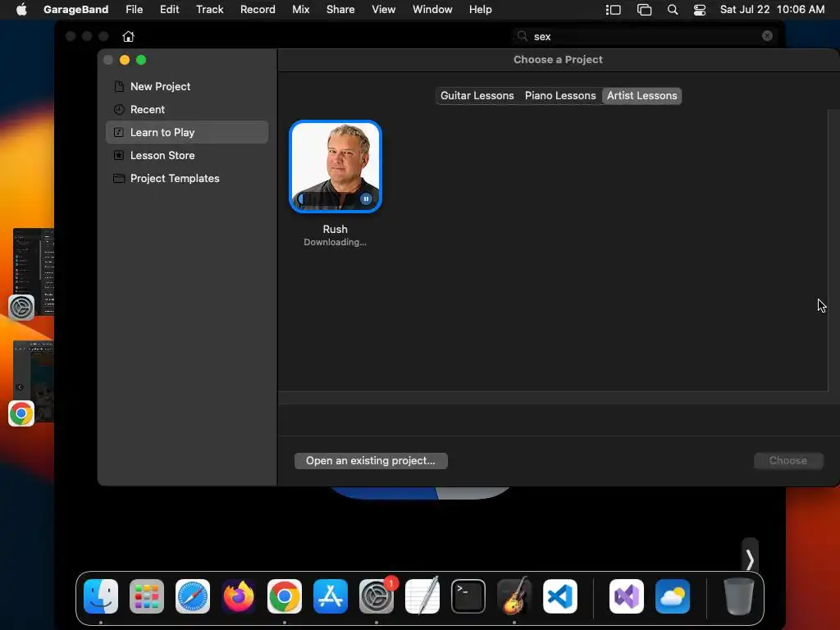This screenshot has height=630, width=840.
Task: Open Terminal from the Dock
Action: tap(468, 596)
